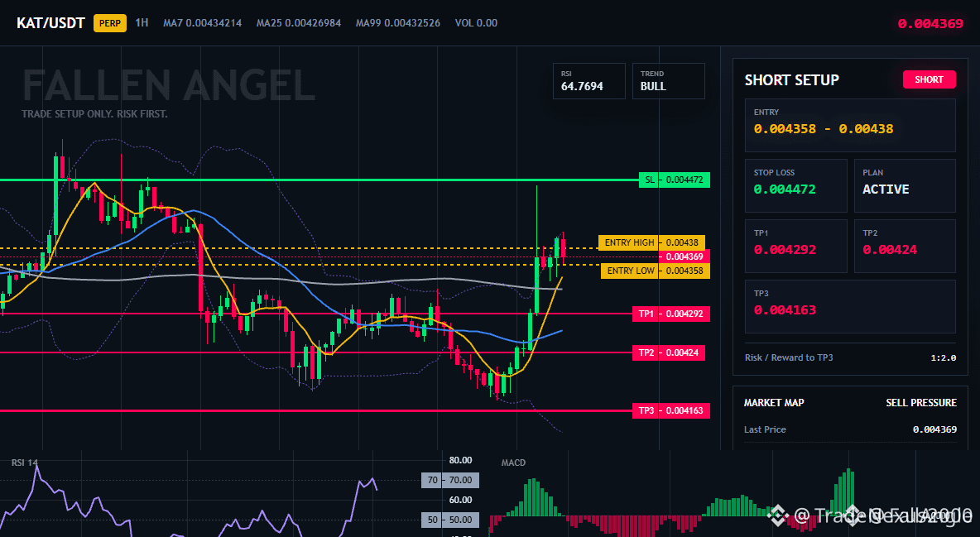Click the RSI 14 panel label

(24, 463)
